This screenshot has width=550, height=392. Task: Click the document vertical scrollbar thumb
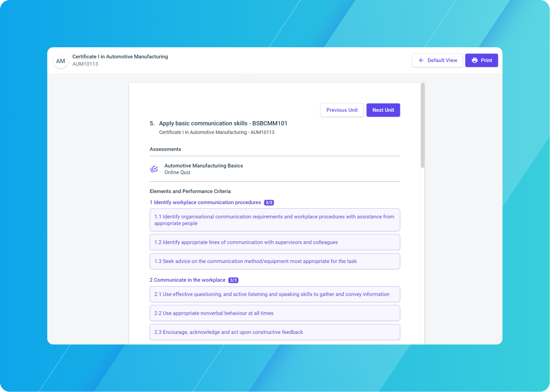(422, 126)
